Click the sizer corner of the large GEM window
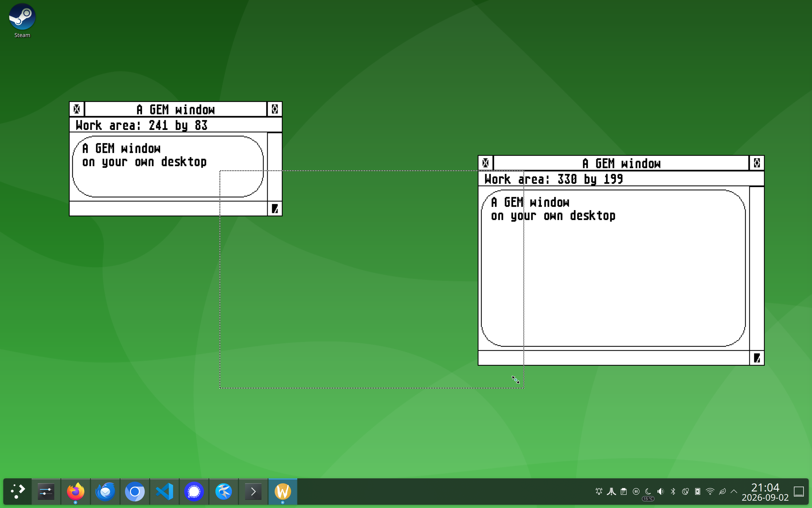This screenshot has width=812, height=508. coord(757,358)
